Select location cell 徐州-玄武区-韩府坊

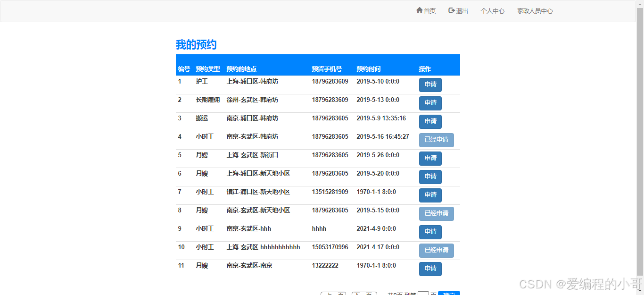252,100
